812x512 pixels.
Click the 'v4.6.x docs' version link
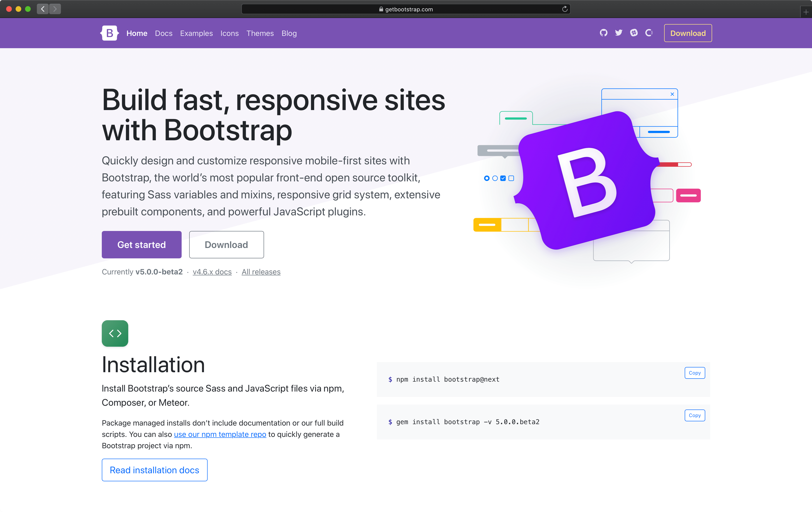coord(212,272)
